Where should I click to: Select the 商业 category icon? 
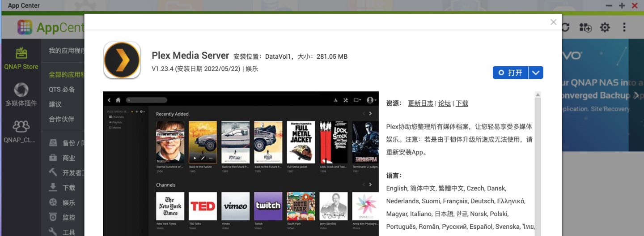pos(53,158)
